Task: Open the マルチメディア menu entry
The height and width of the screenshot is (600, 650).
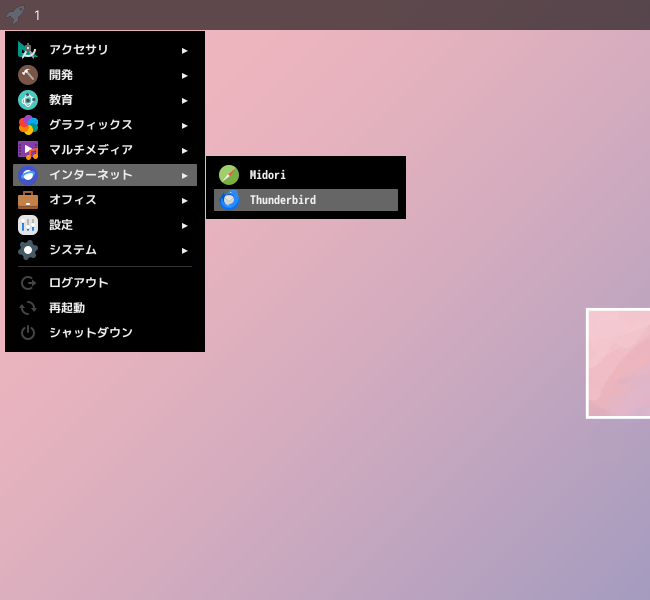Action: 105,150
